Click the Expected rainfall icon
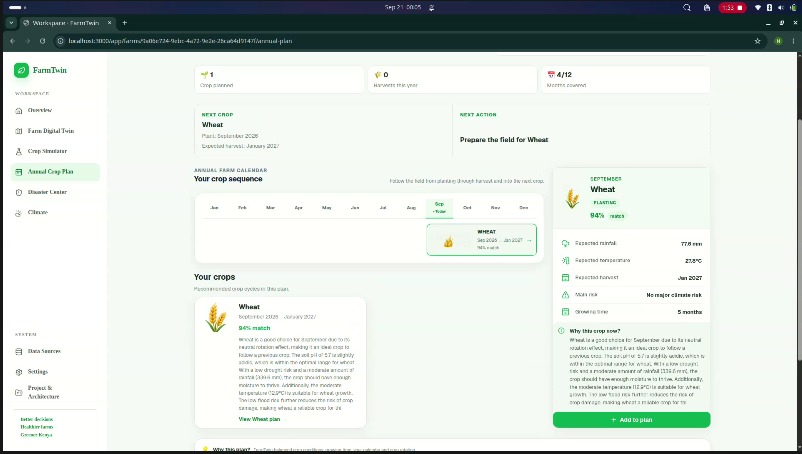Screen dimensions: 802x454 pyautogui.click(x=565, y=244)
